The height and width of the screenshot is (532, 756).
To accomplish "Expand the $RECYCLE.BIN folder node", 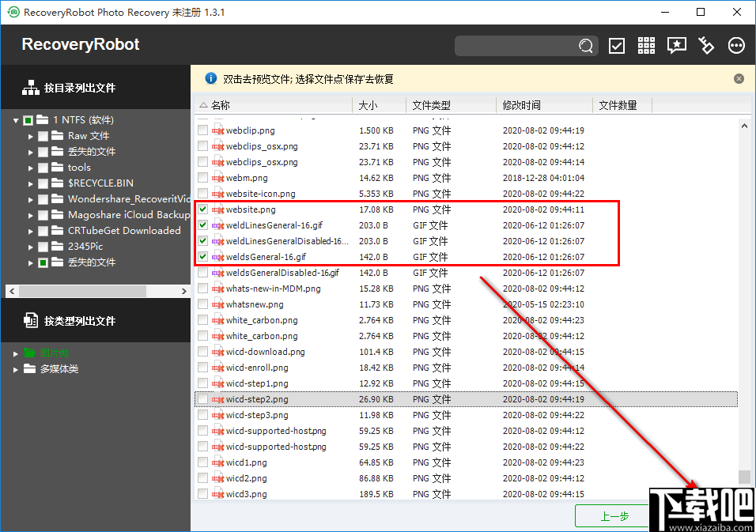I will click(30, 183).
